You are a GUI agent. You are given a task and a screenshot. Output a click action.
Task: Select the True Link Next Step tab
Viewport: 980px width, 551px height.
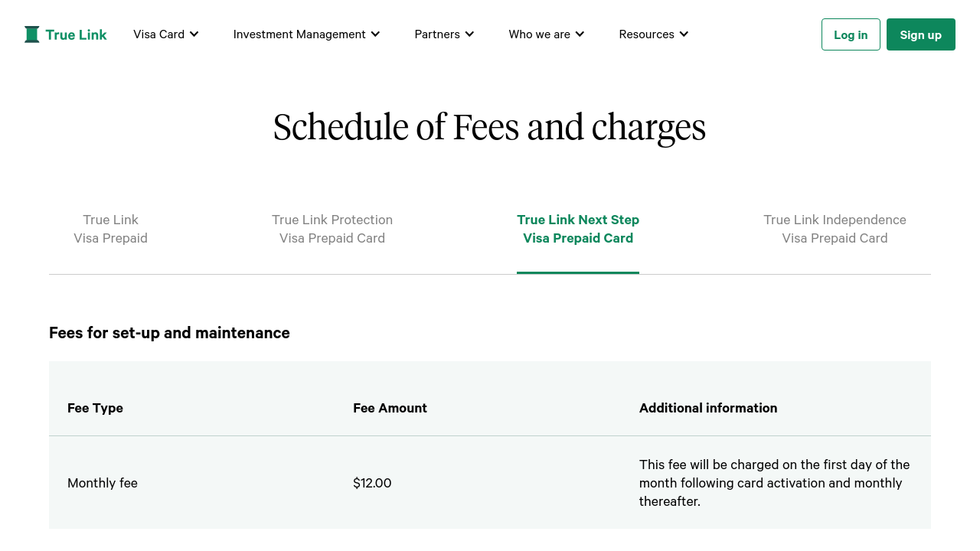tap(578, 229)
